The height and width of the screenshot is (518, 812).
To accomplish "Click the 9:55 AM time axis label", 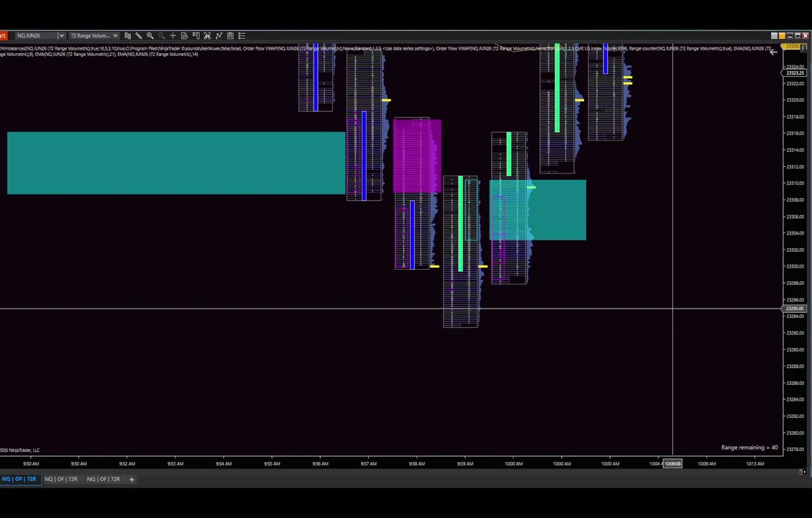I will click(272, 463).
